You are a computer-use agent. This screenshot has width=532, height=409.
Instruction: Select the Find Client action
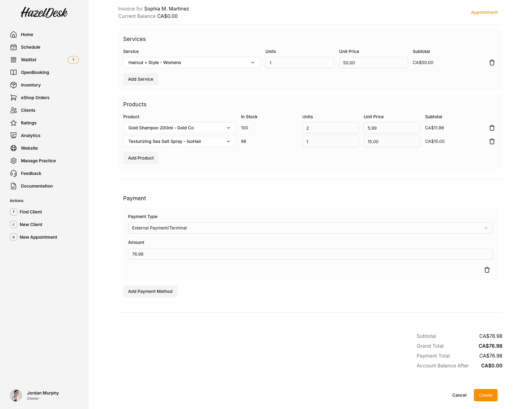click(x=31, y=212)
